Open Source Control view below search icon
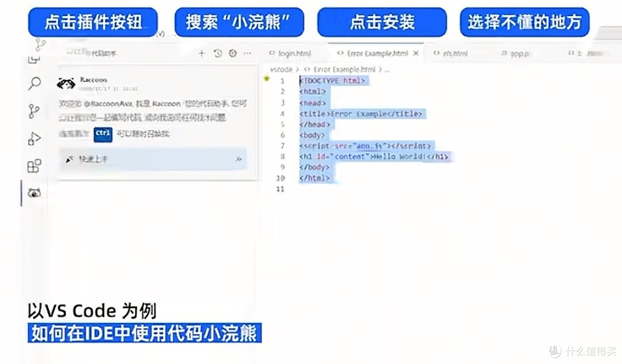Image resolution: width=622 pixels, height=364 pixels. (x=34, y=111)
